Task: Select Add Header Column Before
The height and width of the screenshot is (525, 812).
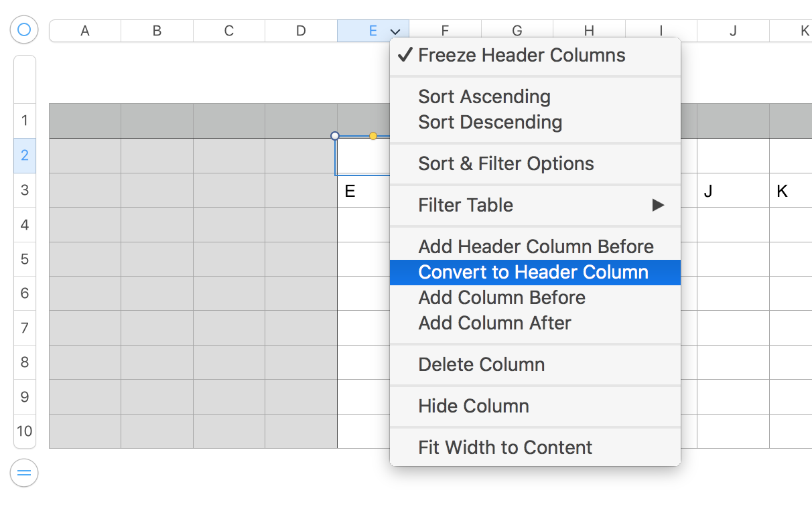Action: (x=536, y=246)
